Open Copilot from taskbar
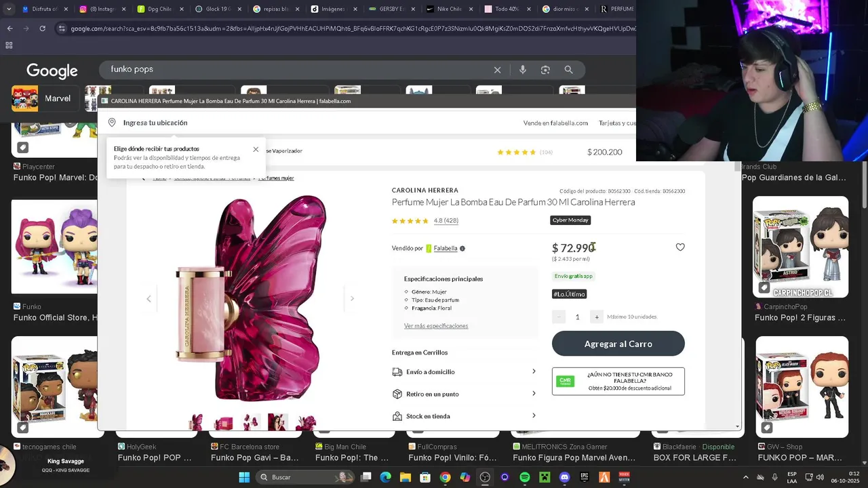Image resolution: width=868 pixels, height=488 pixels. (465, 477)
